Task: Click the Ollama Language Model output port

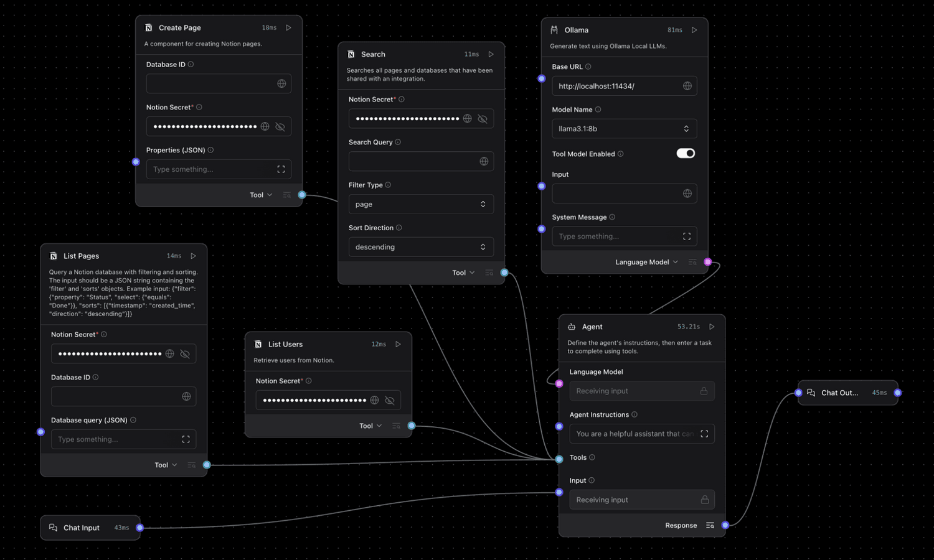Action: [x=708, y=262]
